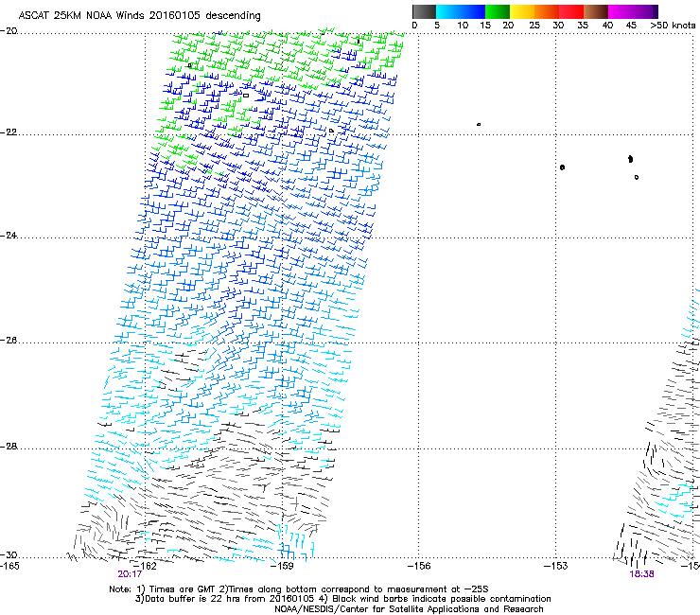This screenshot has height=615, width=700.
Task: Click the gray 0-5 knots color swatch
Action: 424,11
